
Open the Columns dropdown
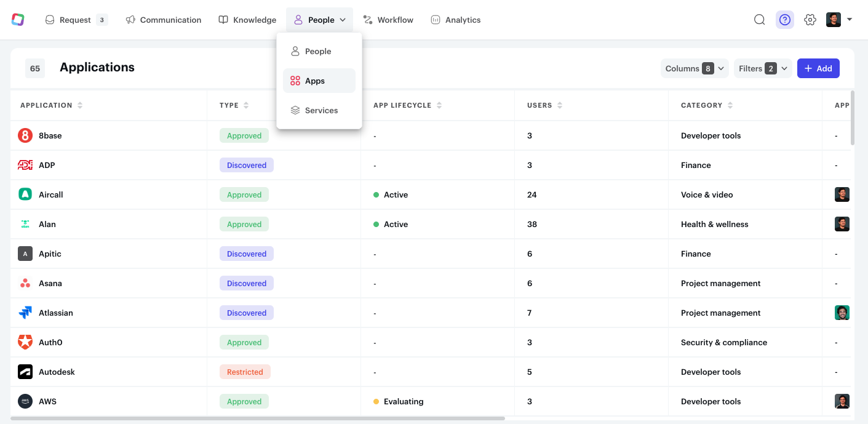tap(695, 68)
